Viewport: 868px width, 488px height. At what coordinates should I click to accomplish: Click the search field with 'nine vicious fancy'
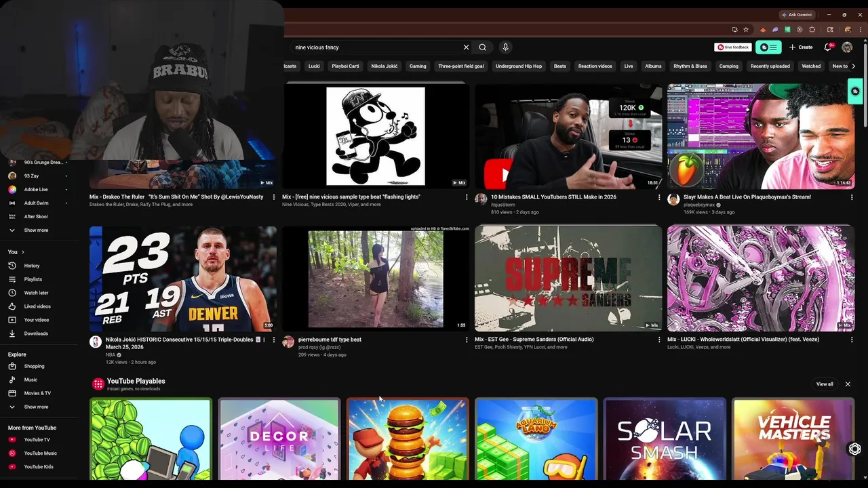376,47
